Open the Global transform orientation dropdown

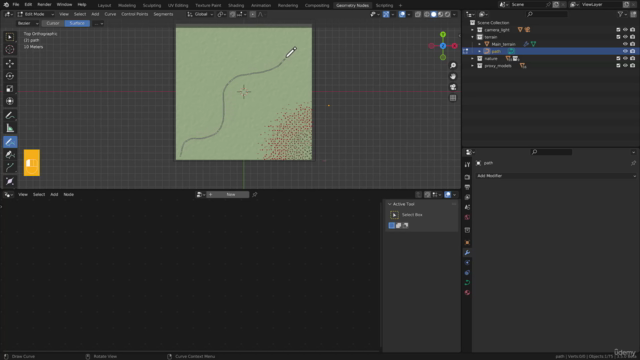tap(200, 14)
